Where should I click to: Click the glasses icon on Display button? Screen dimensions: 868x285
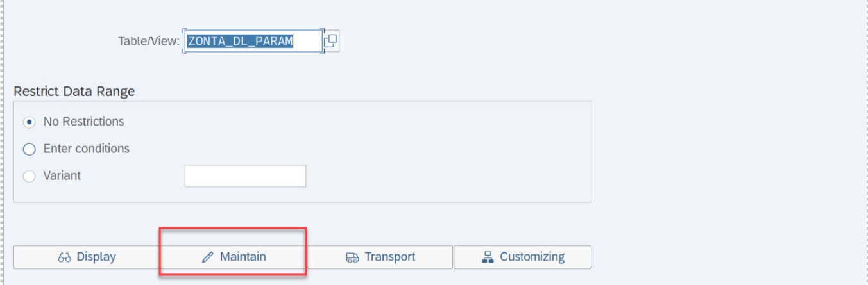pyautogui.click(x=65, y=257)
